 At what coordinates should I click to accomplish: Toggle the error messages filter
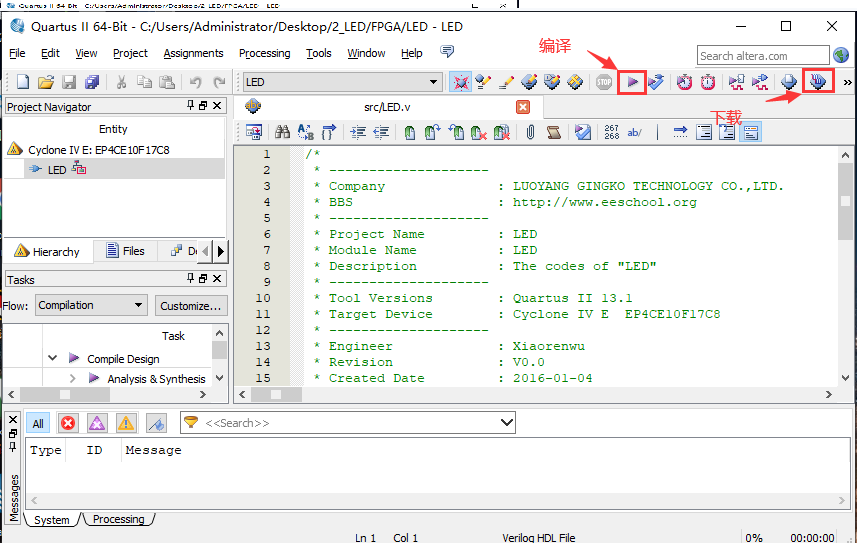click(x=68, y=423)
